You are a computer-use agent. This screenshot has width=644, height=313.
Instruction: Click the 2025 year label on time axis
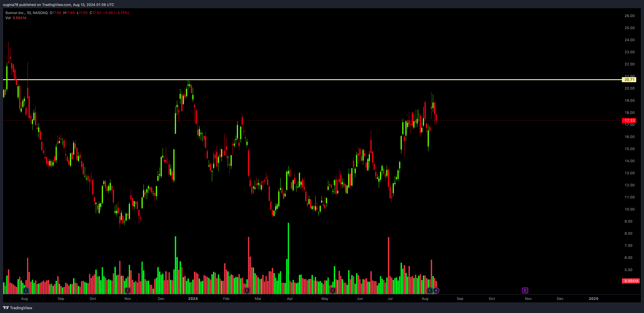pos(593,299)
